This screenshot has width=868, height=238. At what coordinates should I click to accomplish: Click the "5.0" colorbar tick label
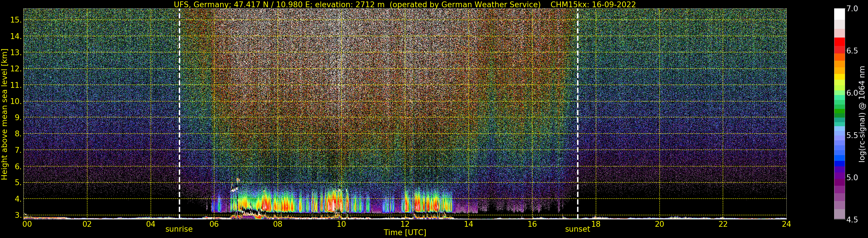click(x=852, y=177)
